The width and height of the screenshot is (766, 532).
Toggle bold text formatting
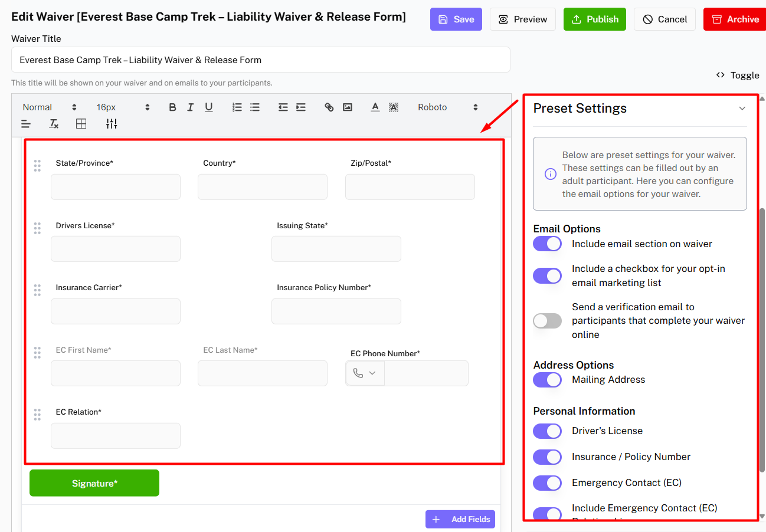[x=172, y=107]
